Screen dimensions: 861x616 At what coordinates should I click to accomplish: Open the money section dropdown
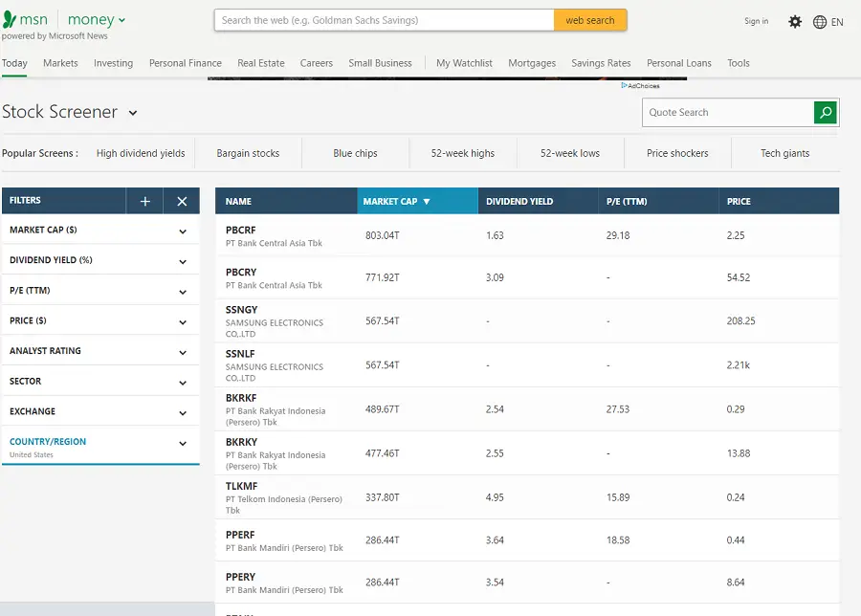[x=121, y=20]
